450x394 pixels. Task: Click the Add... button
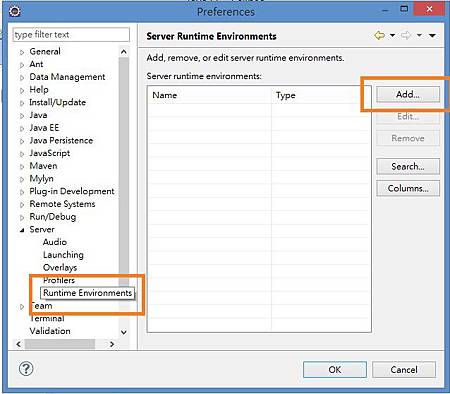tap(408, 94)
